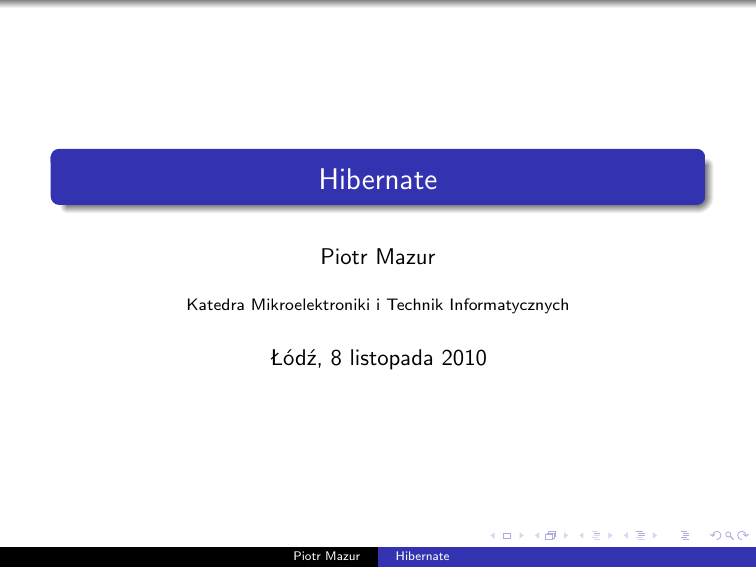The height and width of the screenshot is (567, 756).
Task: Jump to previous subsection arrow
Action: (582, 537)
